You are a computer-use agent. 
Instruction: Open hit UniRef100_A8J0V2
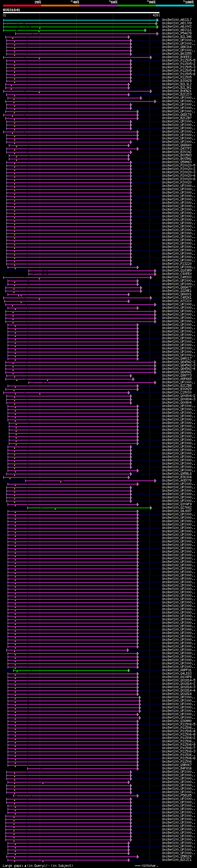(177, 26)
